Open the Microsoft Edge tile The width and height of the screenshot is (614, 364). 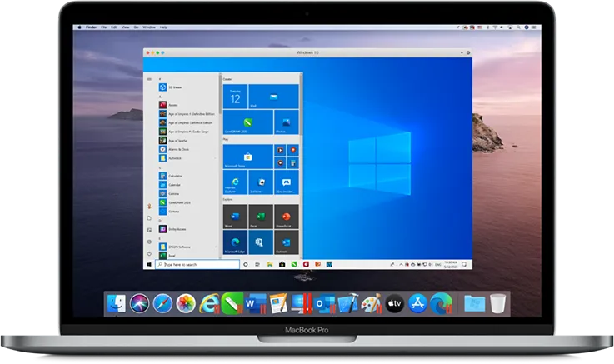pos(235,242)
